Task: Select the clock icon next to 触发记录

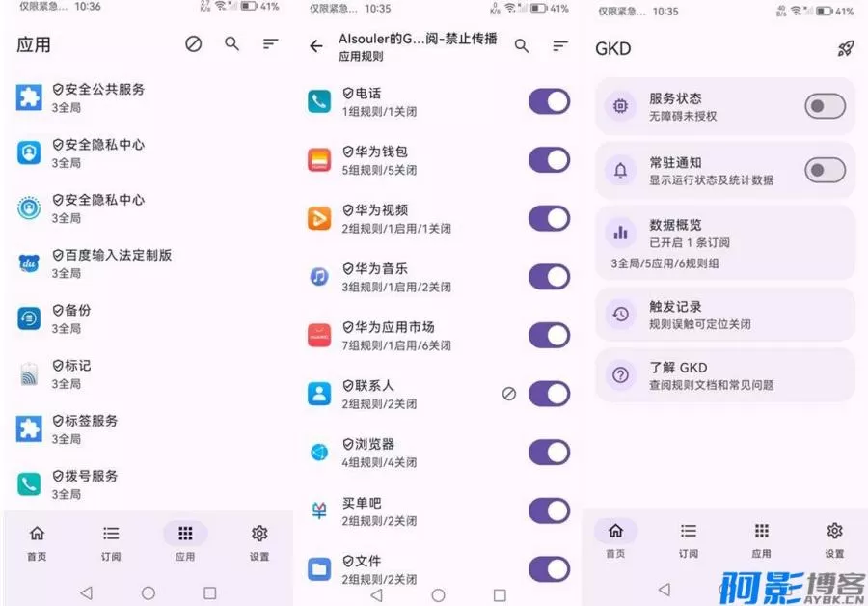Action: [x=620, y=313]
